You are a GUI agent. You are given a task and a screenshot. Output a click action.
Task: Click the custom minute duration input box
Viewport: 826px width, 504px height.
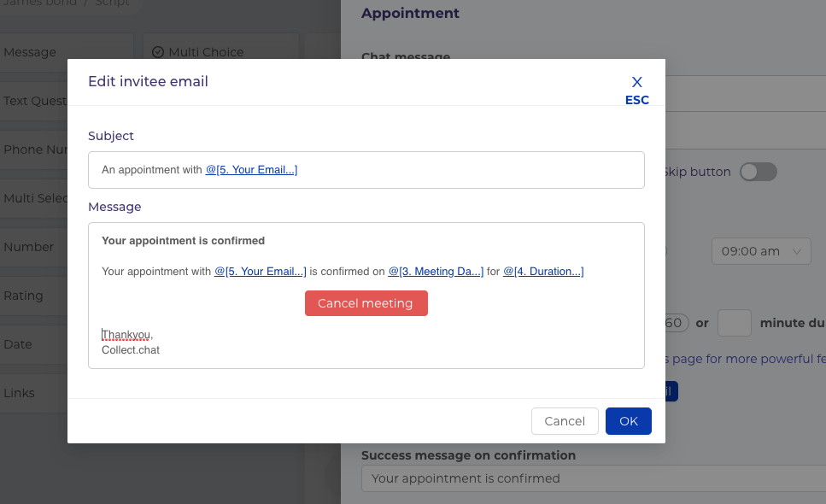coord(734,323)
